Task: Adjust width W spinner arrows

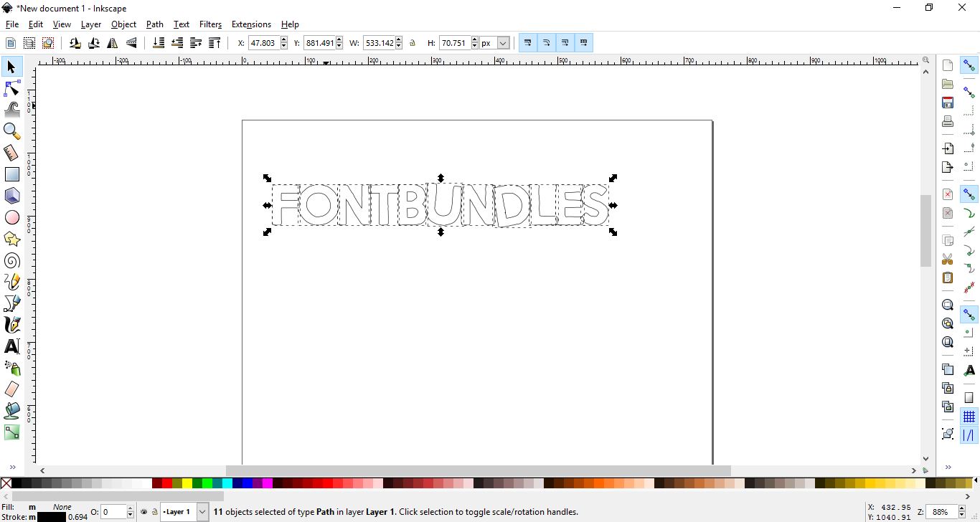Action: 399,43
